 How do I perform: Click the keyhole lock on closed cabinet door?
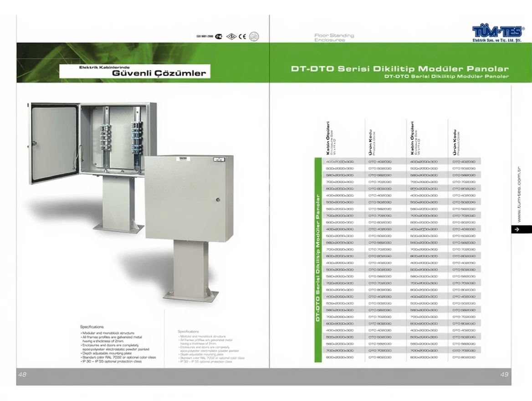[218, 200]
